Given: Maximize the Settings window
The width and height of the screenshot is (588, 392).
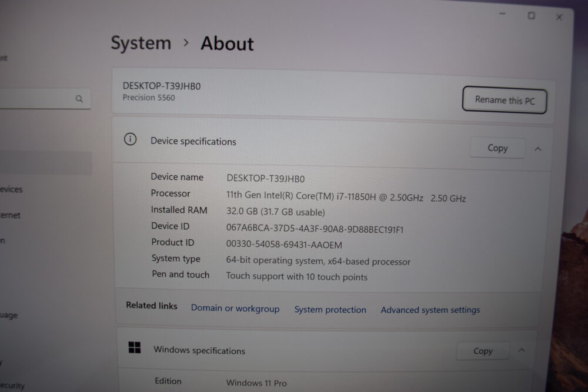Looking at the screenshot, I should click(531, 16).
